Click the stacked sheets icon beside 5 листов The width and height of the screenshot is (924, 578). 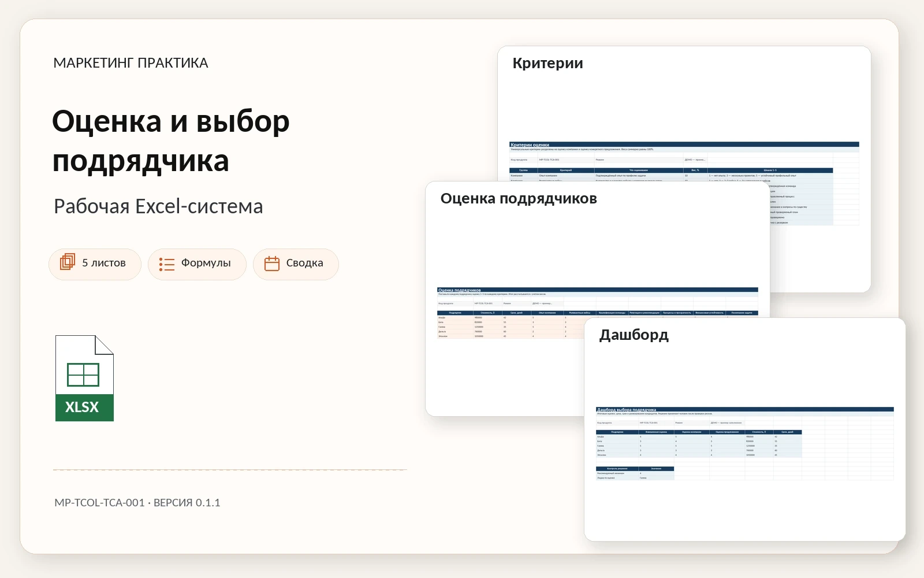point(68,262)
